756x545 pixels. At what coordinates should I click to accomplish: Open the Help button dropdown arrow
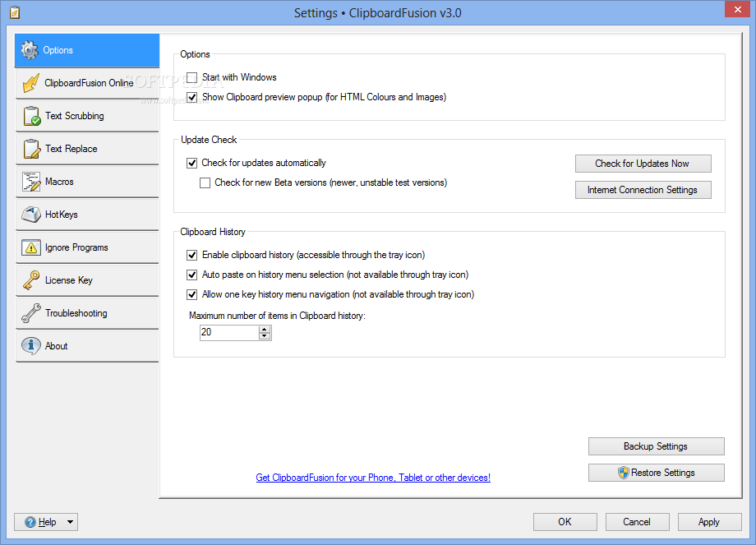(71, 522)
